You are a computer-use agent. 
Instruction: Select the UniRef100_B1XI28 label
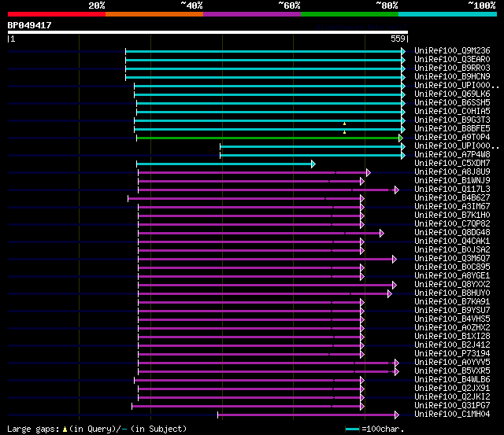452,337
